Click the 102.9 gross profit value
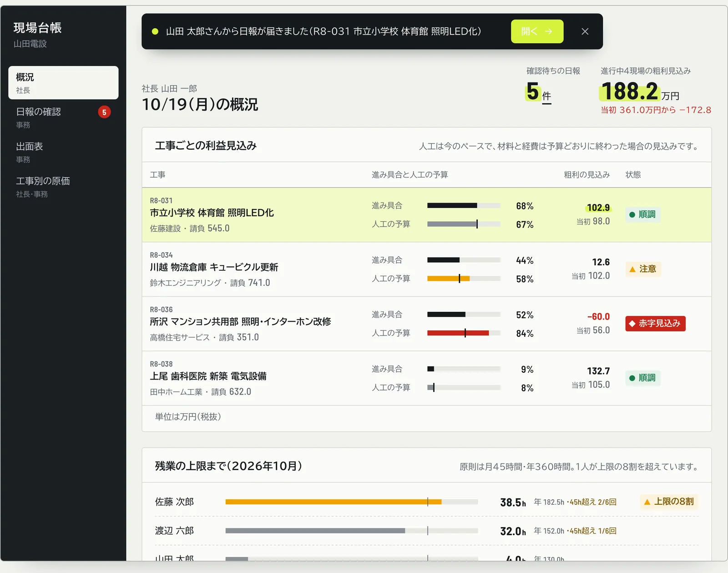 coord(598,208)
